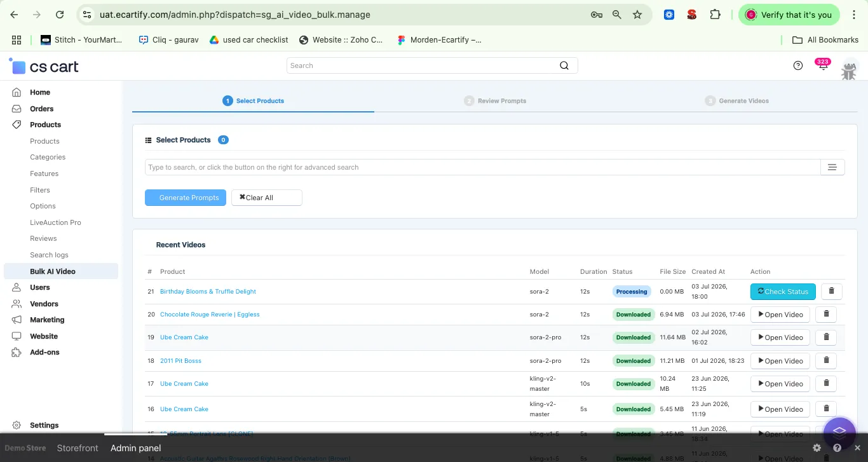This screenshot has width=868, height=462.
Task: Open the user profile avatar
Action: click(x=849, y=69)
